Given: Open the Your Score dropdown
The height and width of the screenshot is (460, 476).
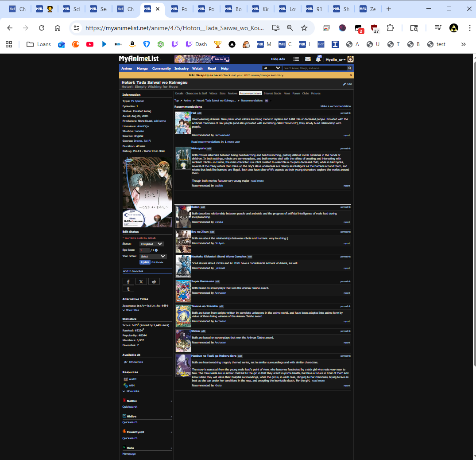Looking at the screenshot, I should 153,257.
